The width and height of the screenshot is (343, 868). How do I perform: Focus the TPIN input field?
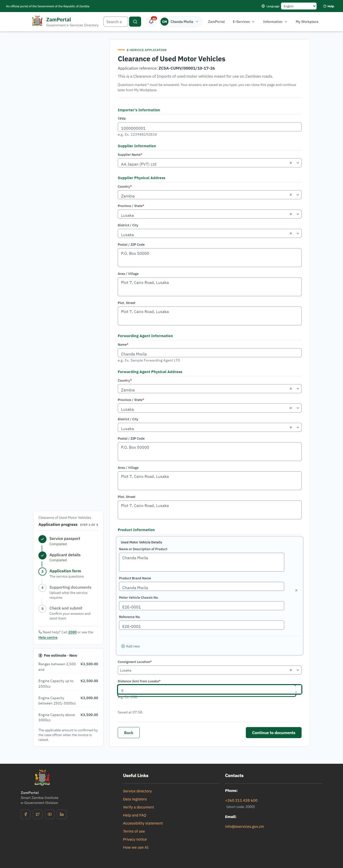point(210,127)
